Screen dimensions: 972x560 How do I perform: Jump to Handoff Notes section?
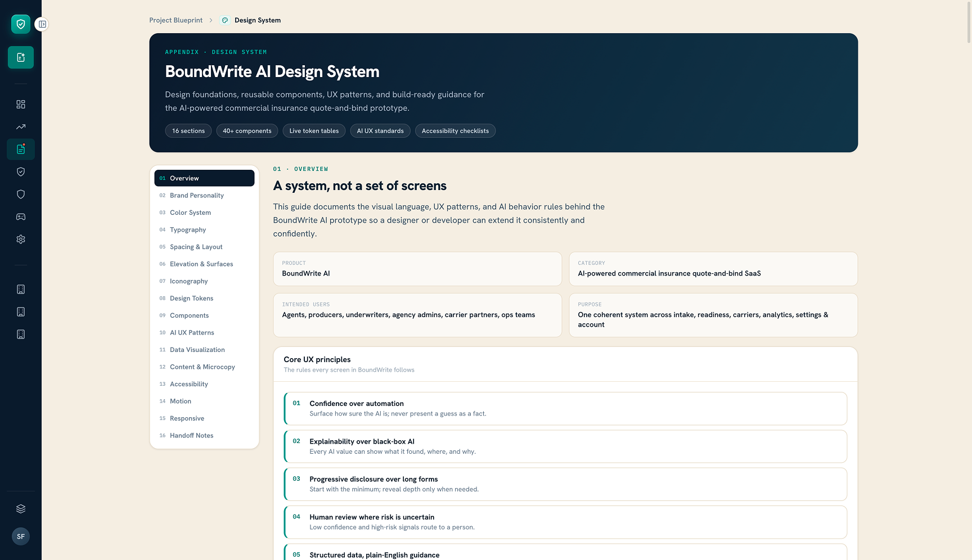204,436
